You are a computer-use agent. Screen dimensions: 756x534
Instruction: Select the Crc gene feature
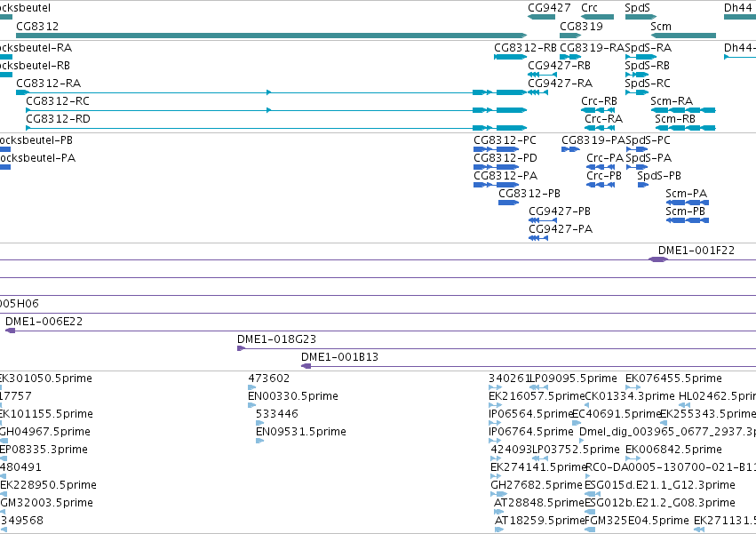[597, 17]
